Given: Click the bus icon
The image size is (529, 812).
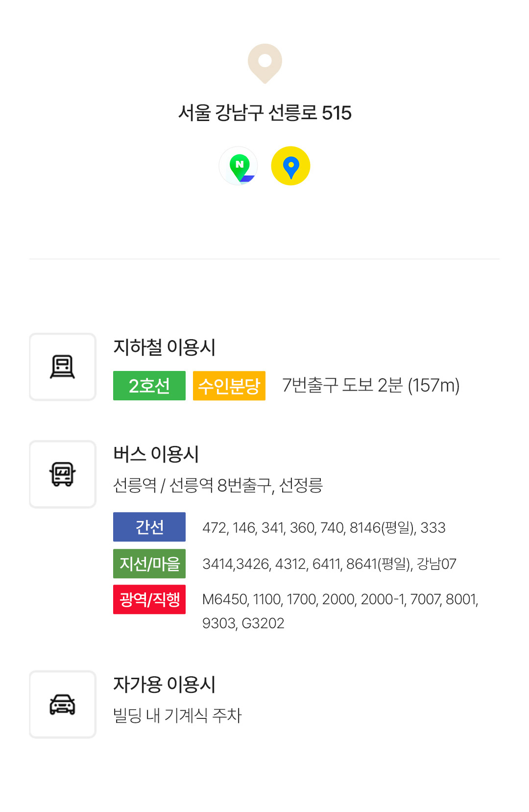Looking at the screenshot, I should tap(63, 474).
